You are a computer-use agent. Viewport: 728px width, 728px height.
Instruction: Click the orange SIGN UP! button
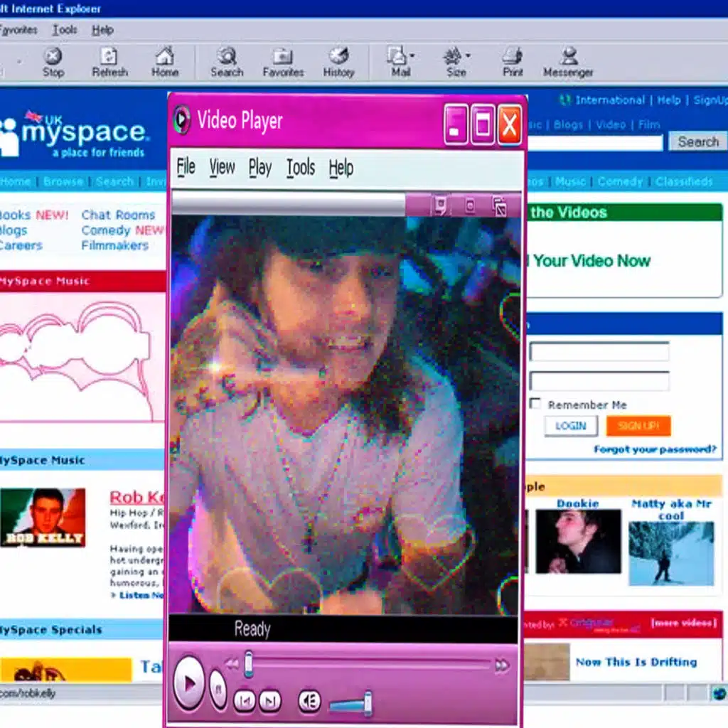638,426
